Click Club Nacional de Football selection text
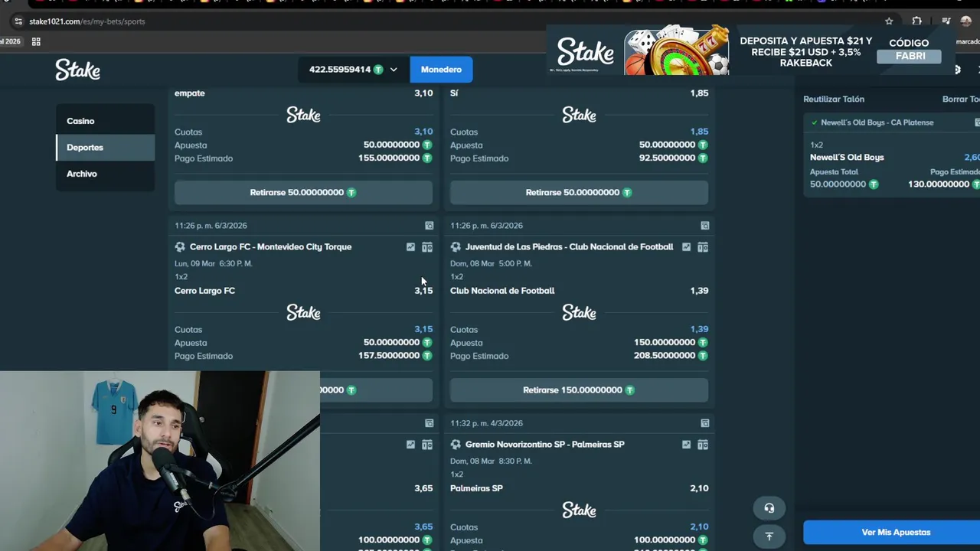Image resolution: width=980 pixels, height=551 pixels. coord(502,291)
